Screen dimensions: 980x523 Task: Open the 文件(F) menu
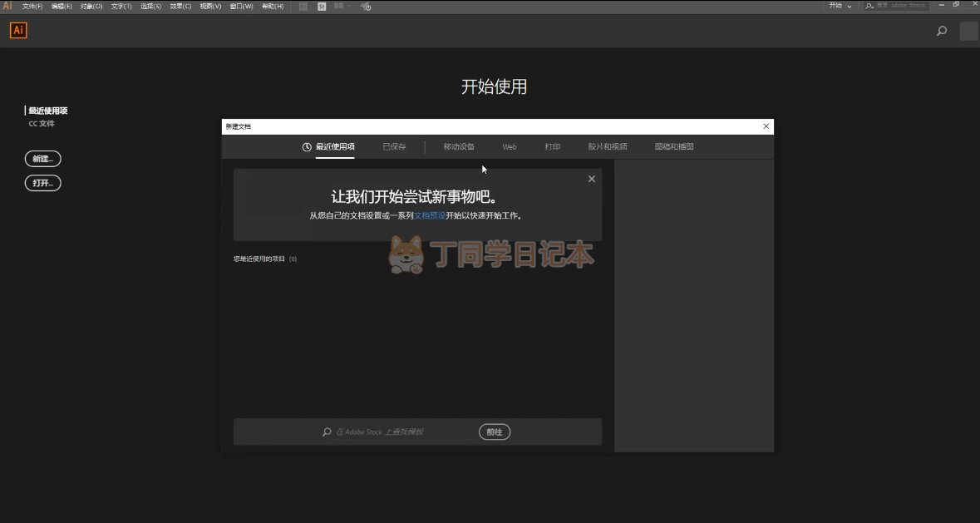[32, 6]
